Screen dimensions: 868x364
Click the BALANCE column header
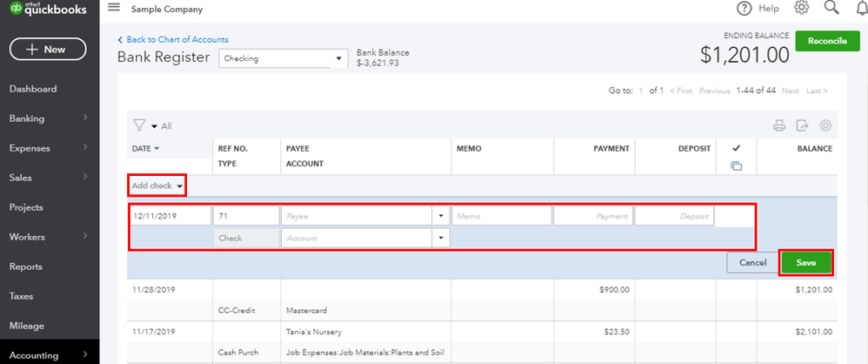pos(814,149)
